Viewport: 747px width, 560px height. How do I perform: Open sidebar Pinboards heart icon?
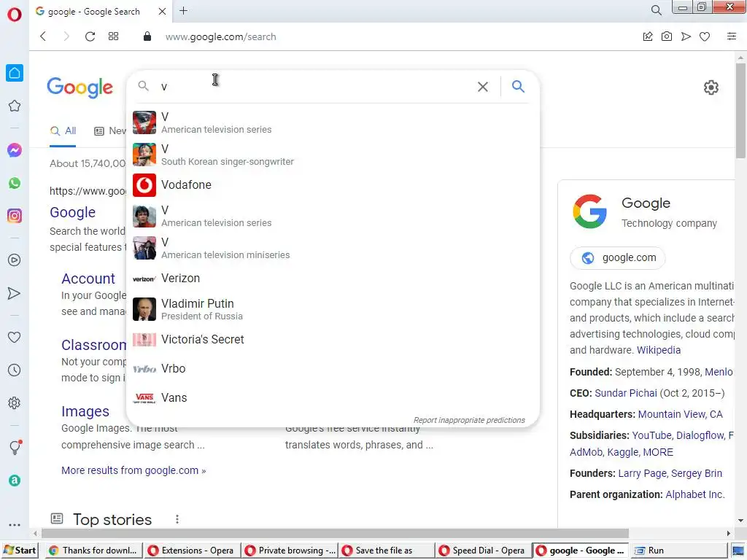point(15,337)
